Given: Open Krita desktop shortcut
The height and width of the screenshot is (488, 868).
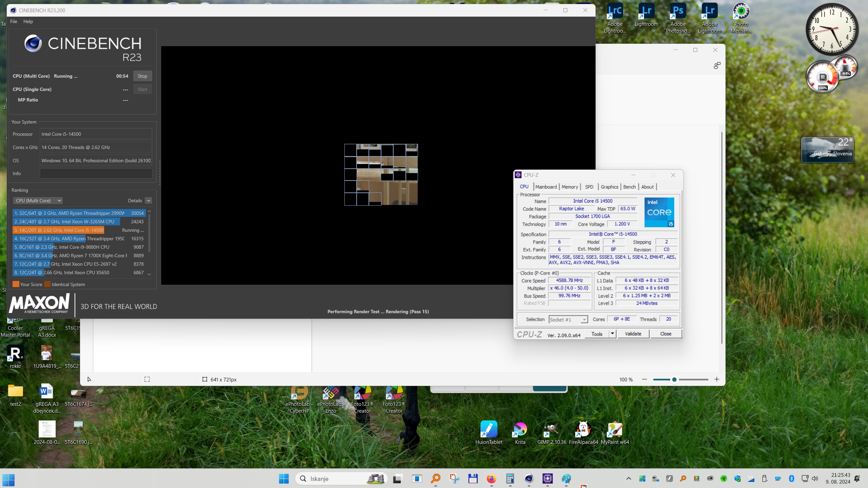Looking at the screenshot, I should 520,433.
